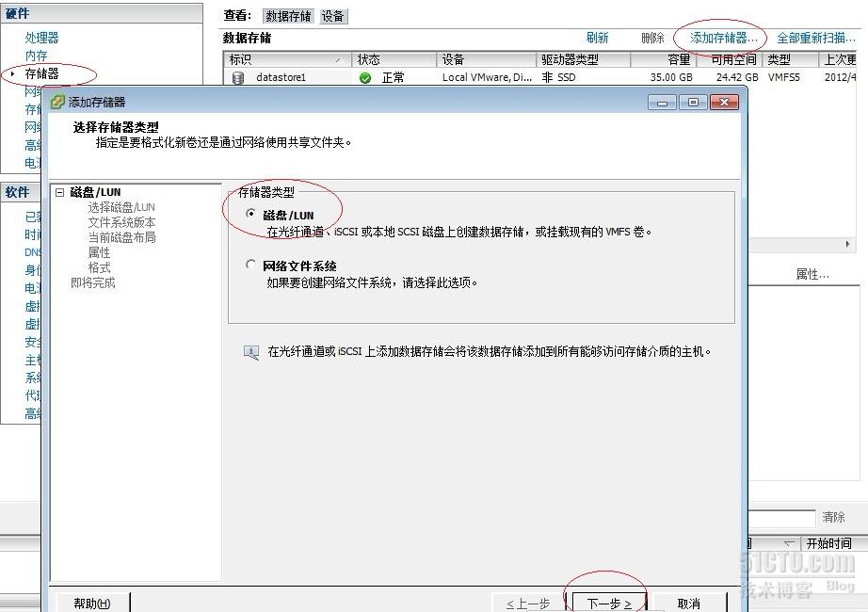This screenshot has height=612, width=868.
Task: Close the 添加存储器 dialog
Action: (x=724, y=103)
